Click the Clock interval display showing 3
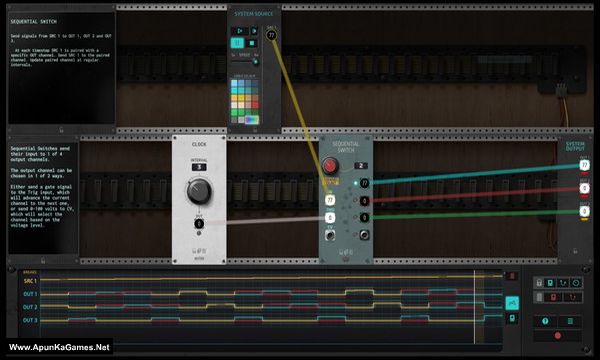Image resolution: width=600 pixels, height=360 pixels. pyautogui.click(x=199, y=167)
